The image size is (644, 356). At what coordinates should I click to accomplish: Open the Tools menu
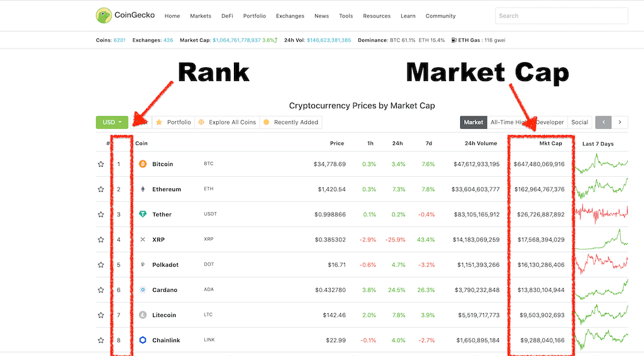(346, 16)
